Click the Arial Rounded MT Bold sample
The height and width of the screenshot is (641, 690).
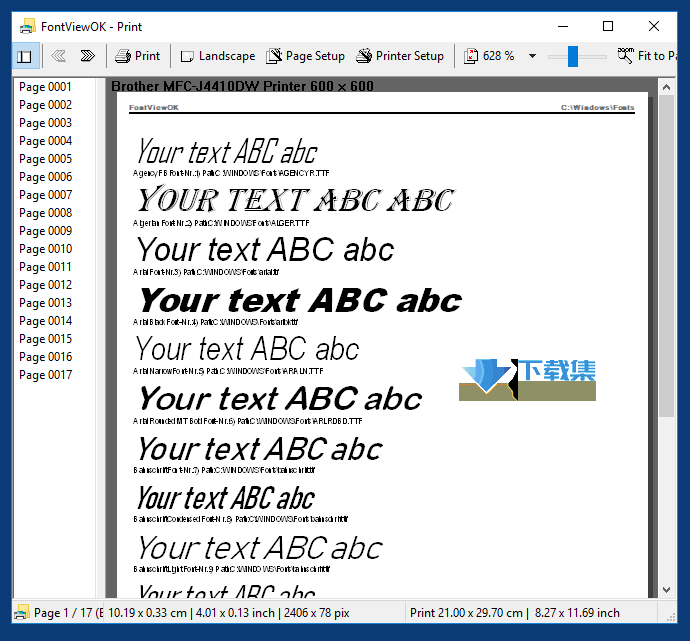[280, 399]
